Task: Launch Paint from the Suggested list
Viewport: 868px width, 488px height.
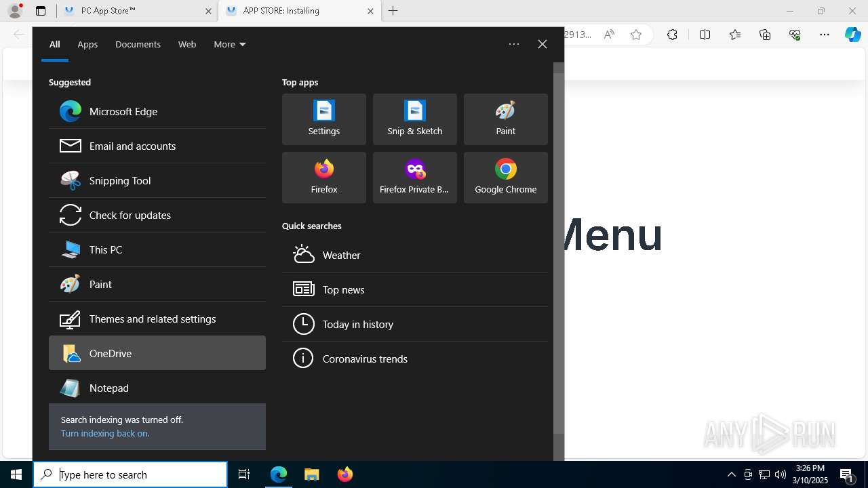Action: tap(157, 284)
